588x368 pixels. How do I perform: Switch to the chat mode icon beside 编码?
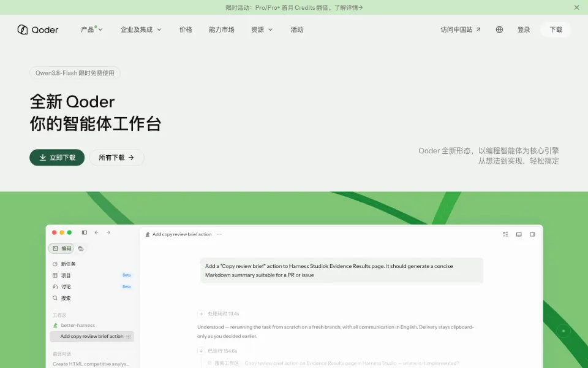[81, 248]
